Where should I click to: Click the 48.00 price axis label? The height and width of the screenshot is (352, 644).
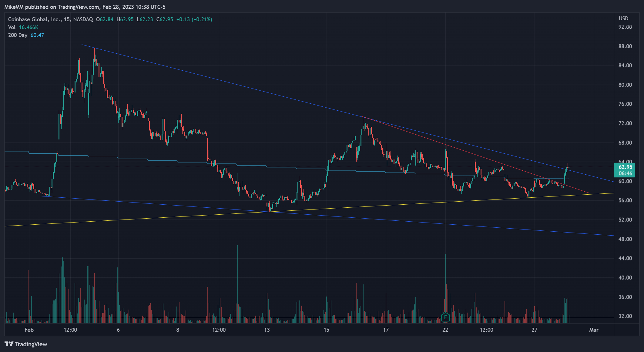pyautogui.click(x=625, y=239)
